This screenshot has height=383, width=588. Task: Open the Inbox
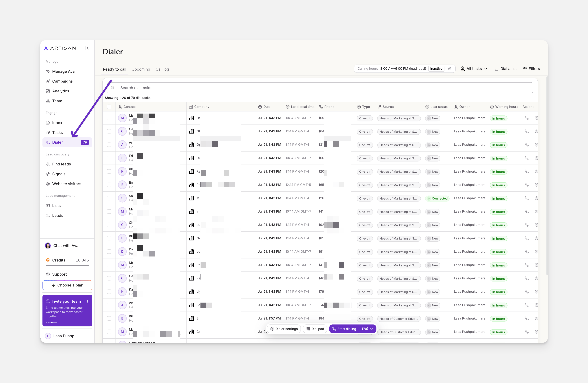(x=67, y=123)
